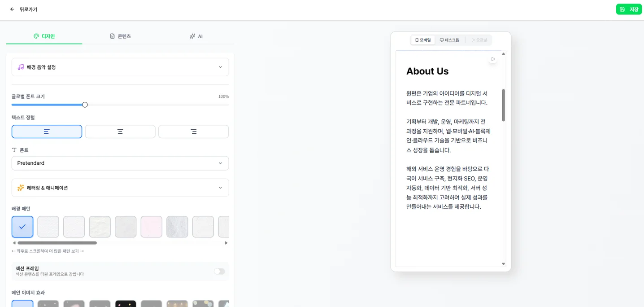Image resolution: width=644 pixels, height=307 pixels.
Task: Click the horizontal pattern scrollbar thumb
Action: tap(57, 243)
